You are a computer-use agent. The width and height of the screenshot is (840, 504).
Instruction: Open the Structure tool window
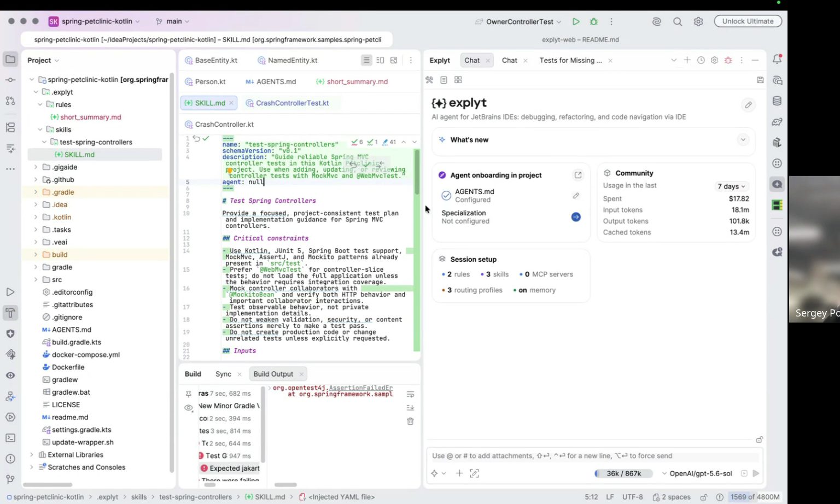[x=10, y=127]
